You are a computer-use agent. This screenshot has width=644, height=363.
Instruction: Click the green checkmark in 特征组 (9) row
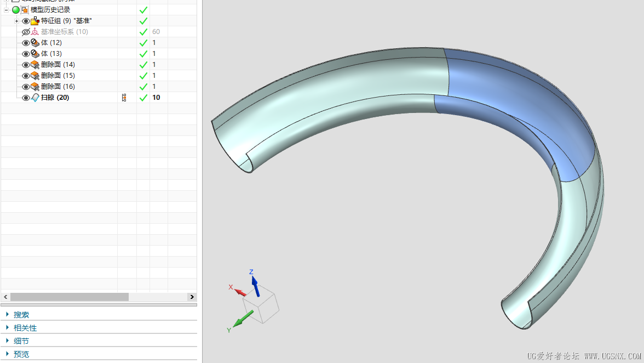143,20
